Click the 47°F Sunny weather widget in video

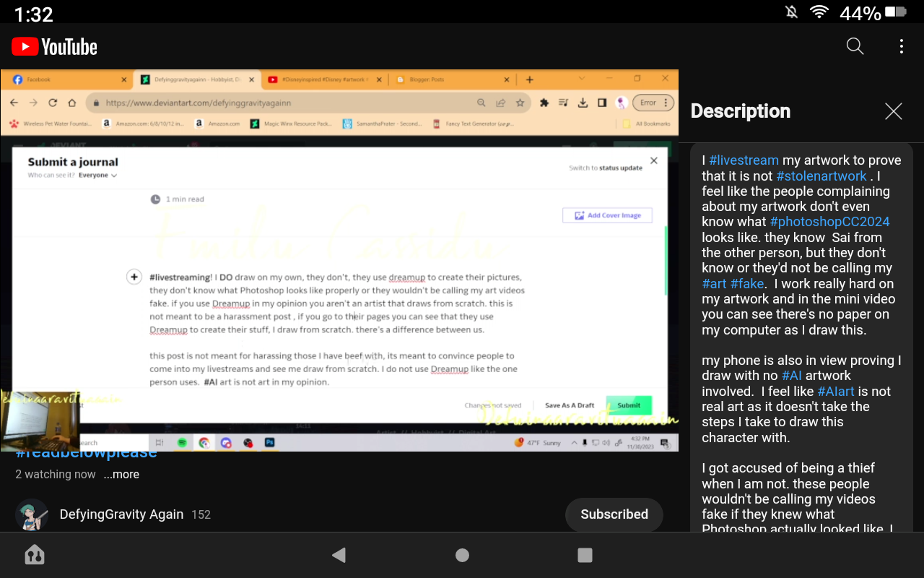(537, 442)
